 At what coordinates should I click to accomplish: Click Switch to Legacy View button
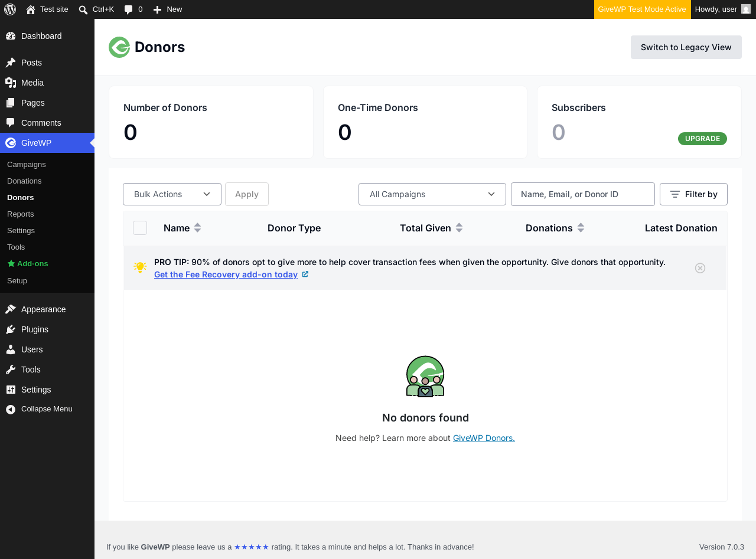(686, 47)
